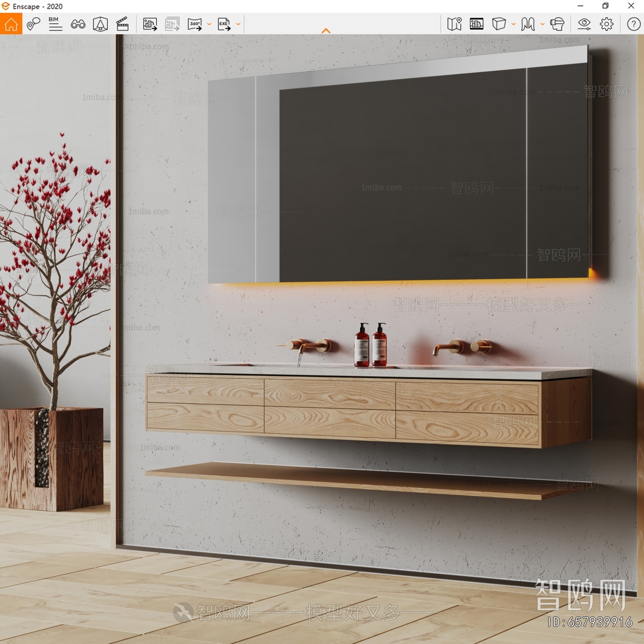Screen dimensions: 644x644
Task: Expand the 360 panorama dropdown arrow
Action: (x=209, y=24)
